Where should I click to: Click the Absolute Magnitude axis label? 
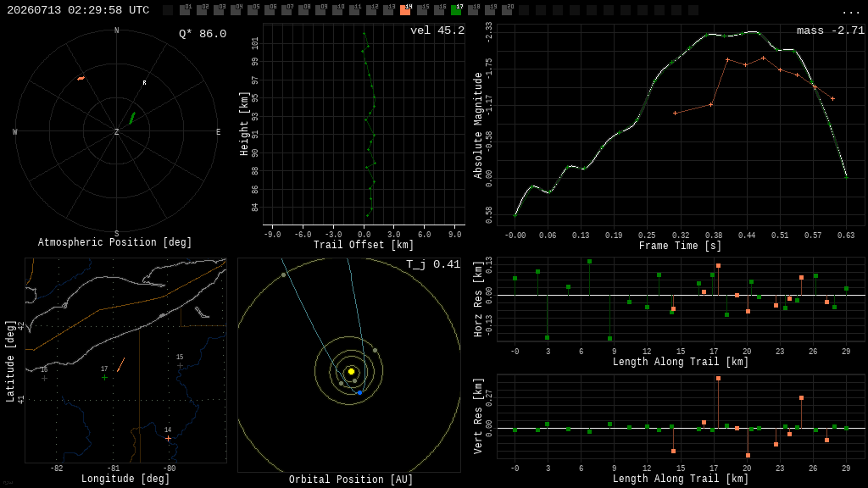[x=478, y=125]
